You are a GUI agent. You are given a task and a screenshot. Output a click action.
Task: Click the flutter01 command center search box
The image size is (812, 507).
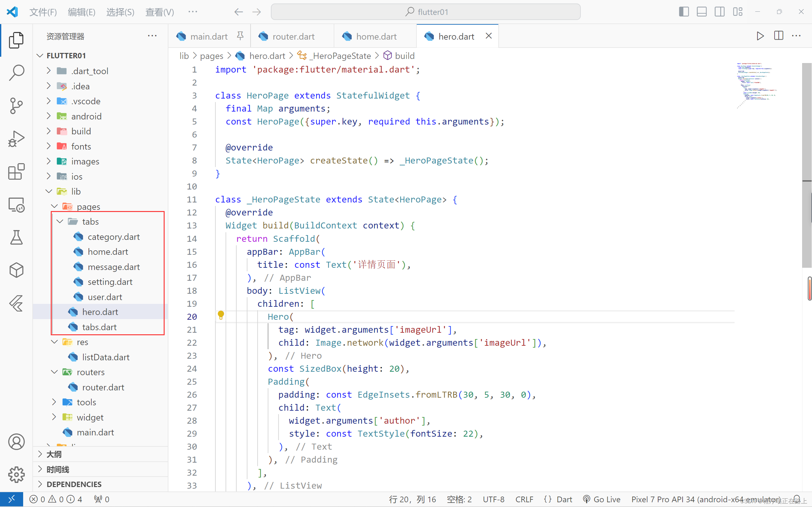click(425, 12)
